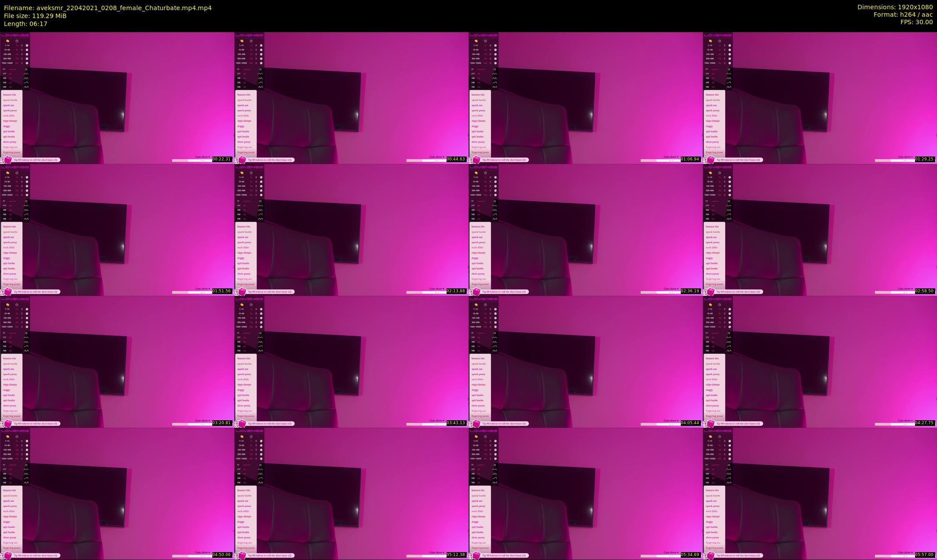Open the frame at timestamp 05:34.69
The width and height of the screenshot is (937, 560).
[x=585, y=493]
